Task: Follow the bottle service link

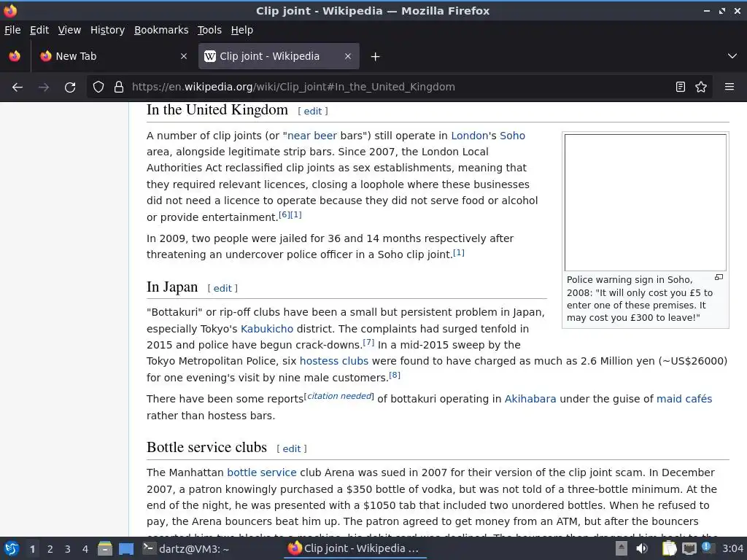Action: (x=262, y=472)
